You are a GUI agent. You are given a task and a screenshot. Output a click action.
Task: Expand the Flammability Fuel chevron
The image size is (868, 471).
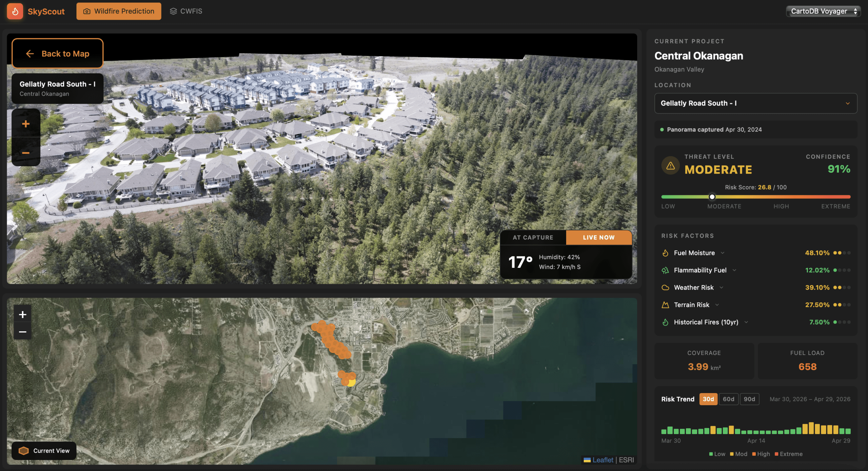tap(734, 270)
